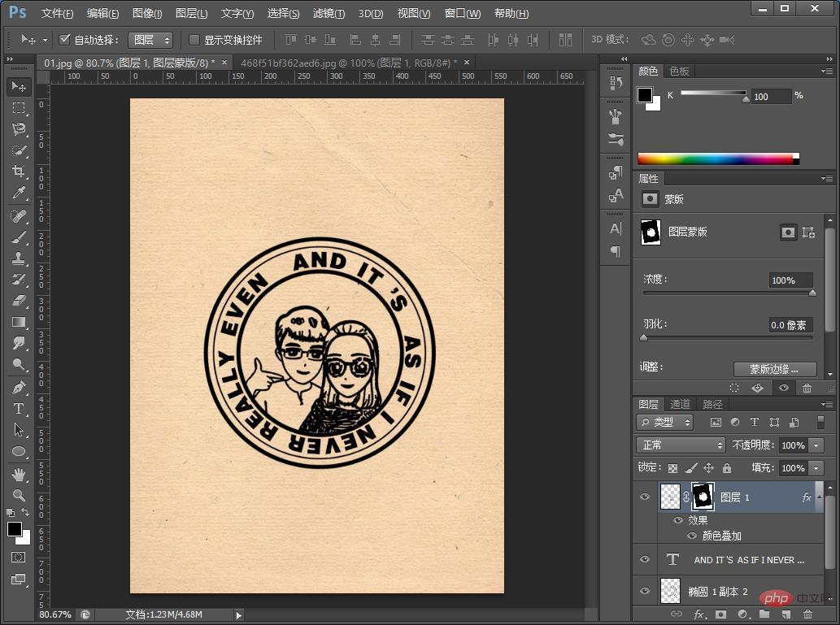The width and height of the screenshot is (840, 625).
Task: Switch to the 路径 paths tab
Action: pyautogui.click(x=712, y=405)
